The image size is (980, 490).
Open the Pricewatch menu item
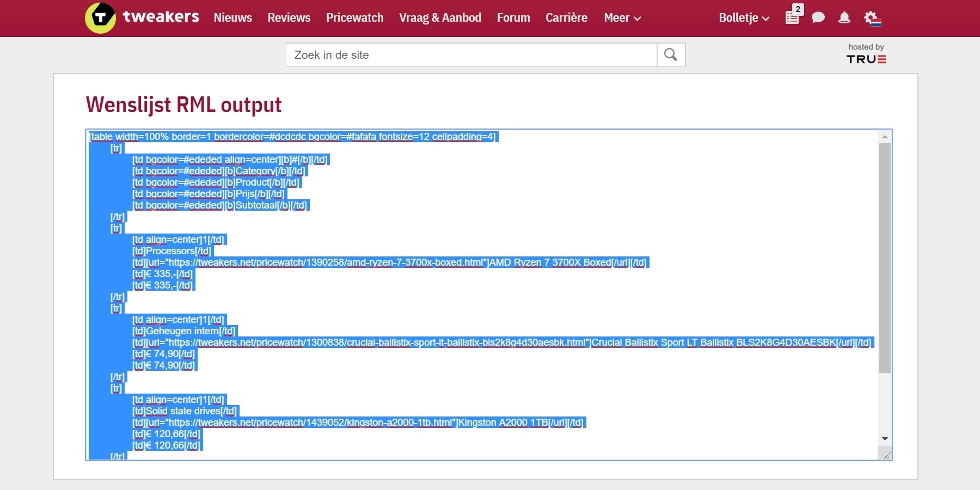[355, 18]
